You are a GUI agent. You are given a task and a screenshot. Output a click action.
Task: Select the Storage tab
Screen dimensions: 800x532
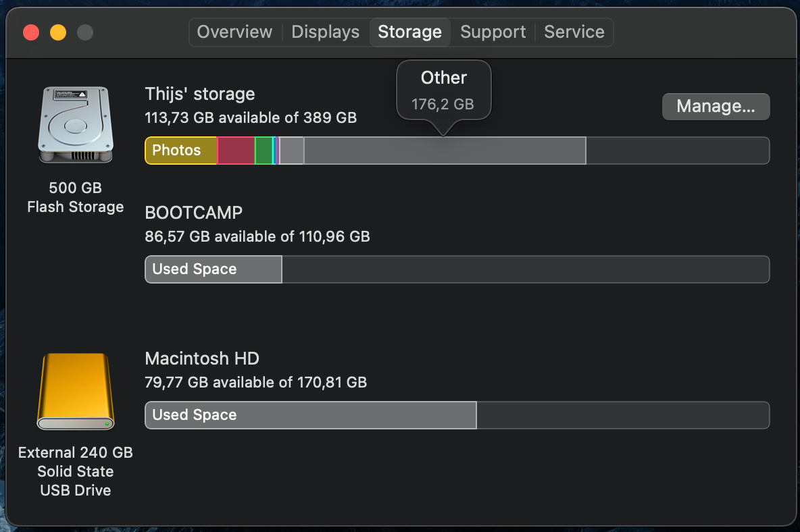(x=409, y=32)
